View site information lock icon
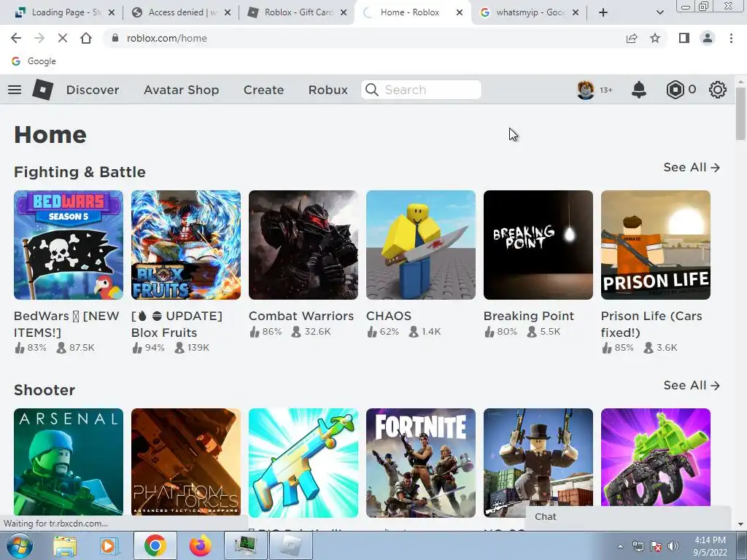The width and height of the screenshot is (747, 560). coord(115,38)
